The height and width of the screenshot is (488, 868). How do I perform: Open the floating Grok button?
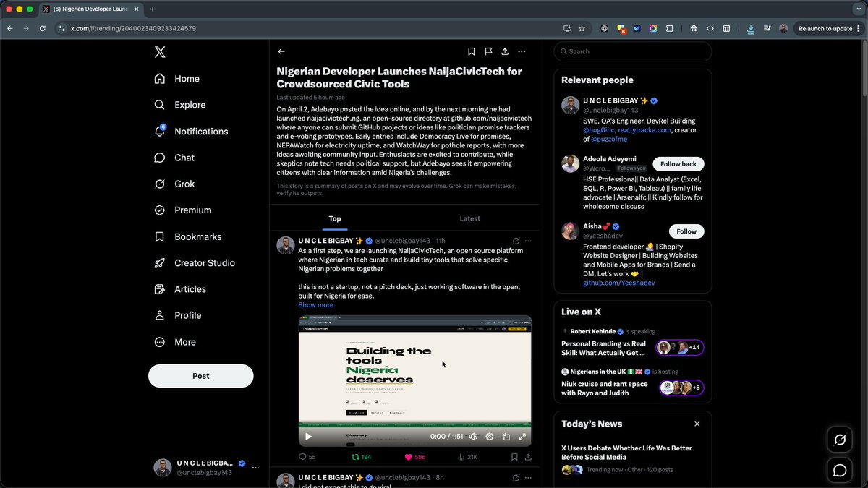click(840, 440)
